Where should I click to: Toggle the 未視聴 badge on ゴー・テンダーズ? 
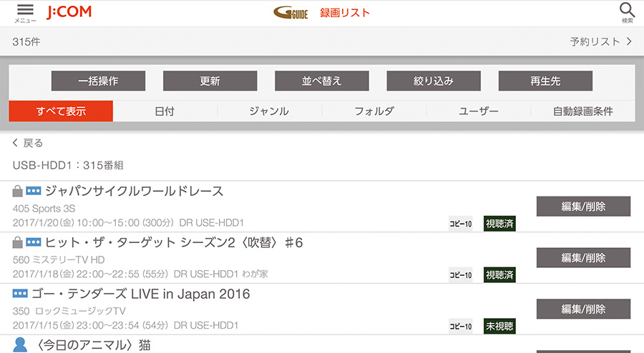[499, 327]
